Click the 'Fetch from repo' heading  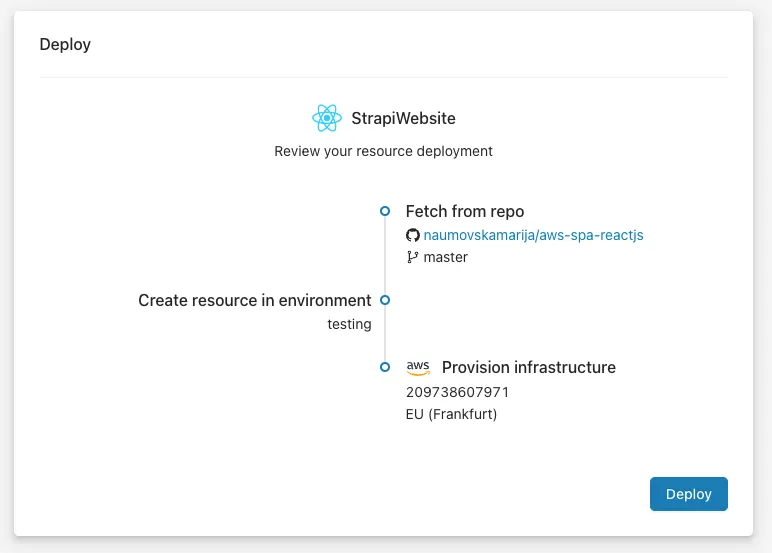click(465, 211)
